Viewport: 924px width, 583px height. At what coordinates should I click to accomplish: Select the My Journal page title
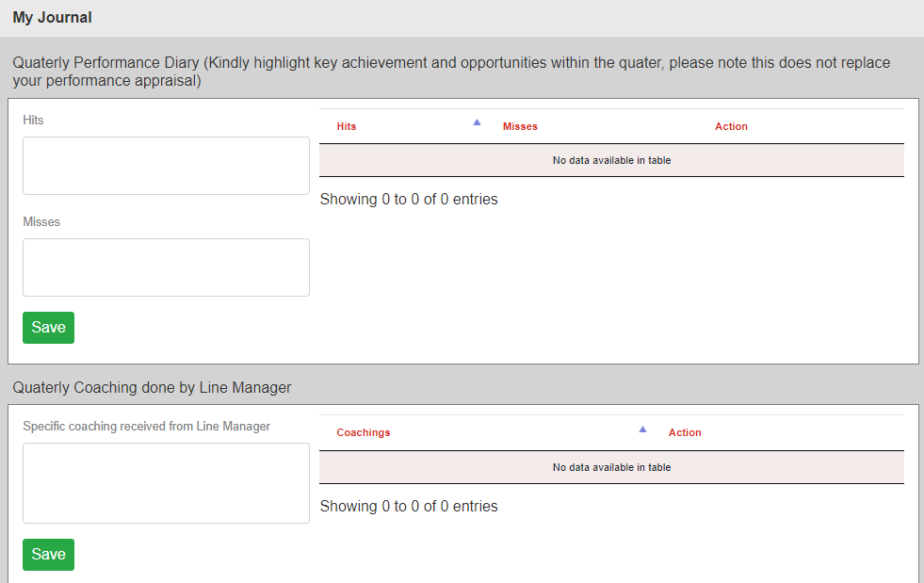[52, 18]
